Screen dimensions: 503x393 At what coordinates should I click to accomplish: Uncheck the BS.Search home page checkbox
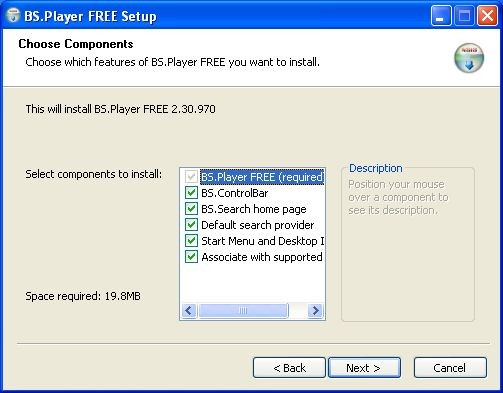pyautogui.click(x=191, y=209)
